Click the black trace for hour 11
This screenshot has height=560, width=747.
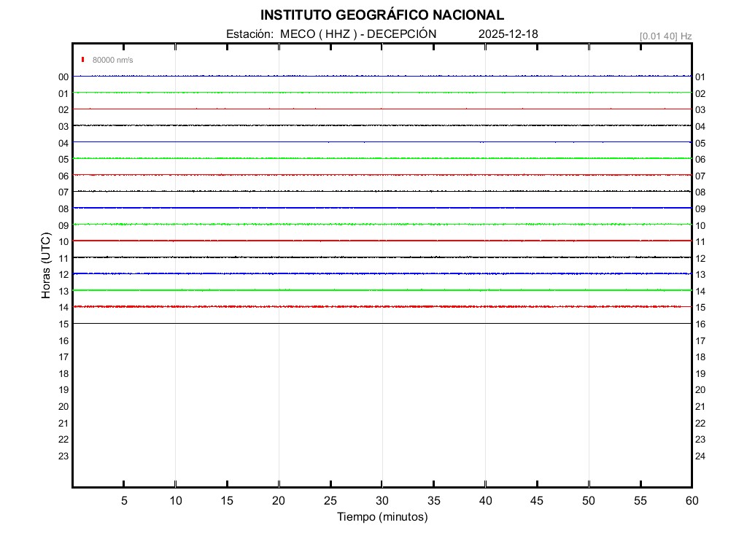382,257
